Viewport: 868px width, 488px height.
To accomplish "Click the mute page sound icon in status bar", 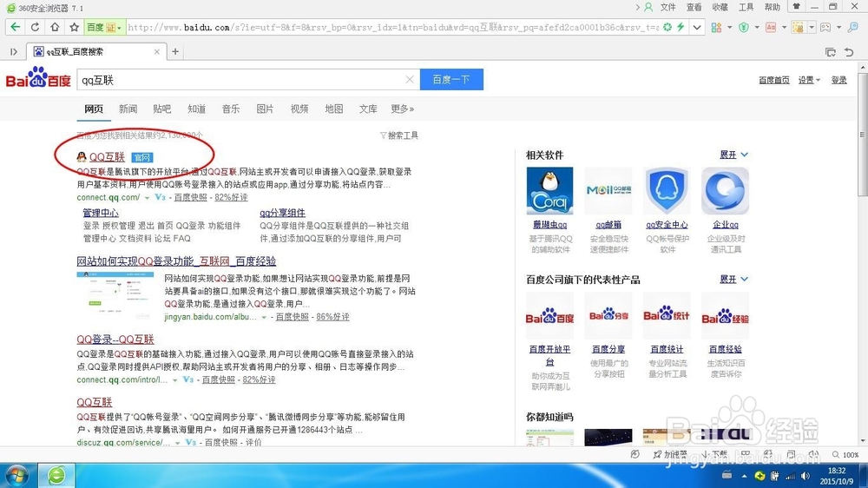I will 813,454.
